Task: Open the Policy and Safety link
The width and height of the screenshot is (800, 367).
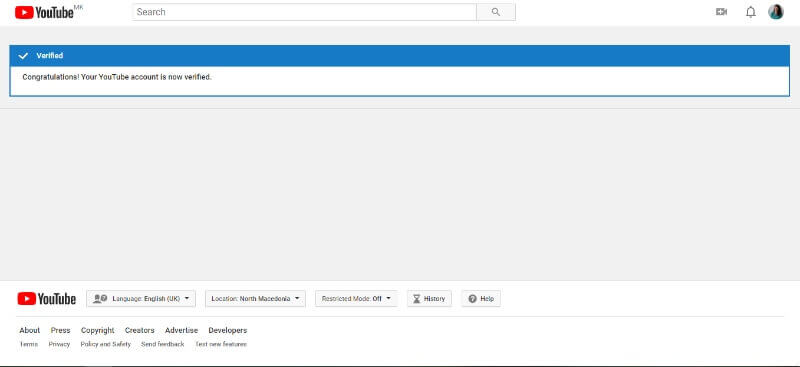Action: click(106, 345)
